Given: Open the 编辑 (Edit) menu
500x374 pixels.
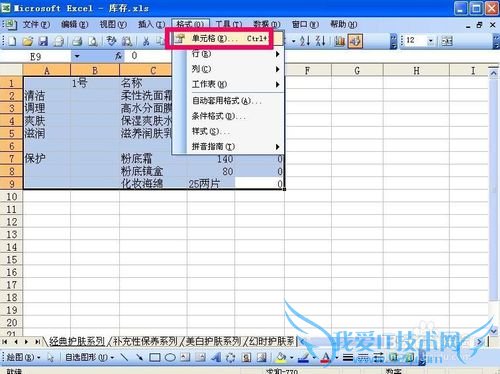Looking at the screenshot, I should click(x=75, y=25).
